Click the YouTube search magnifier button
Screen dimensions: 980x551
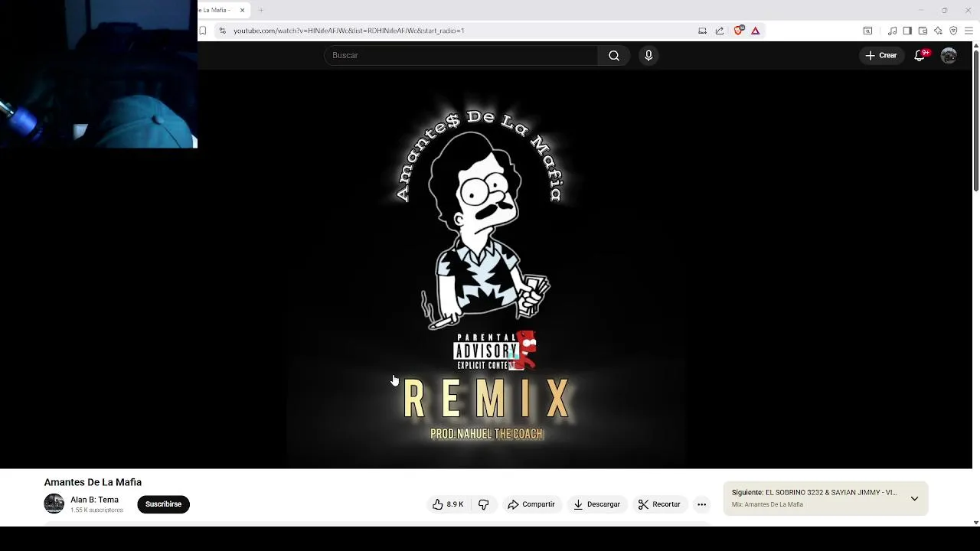(x=613, y=55)
